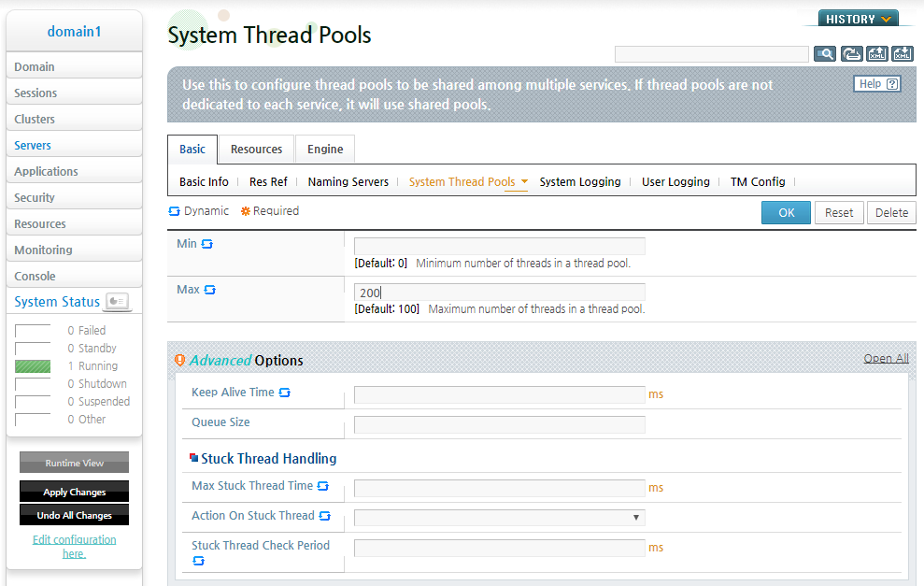Click the dynamic icon next to Keep Alive Time
Viewport: 924px width, 586px height.
coord(285,393)
